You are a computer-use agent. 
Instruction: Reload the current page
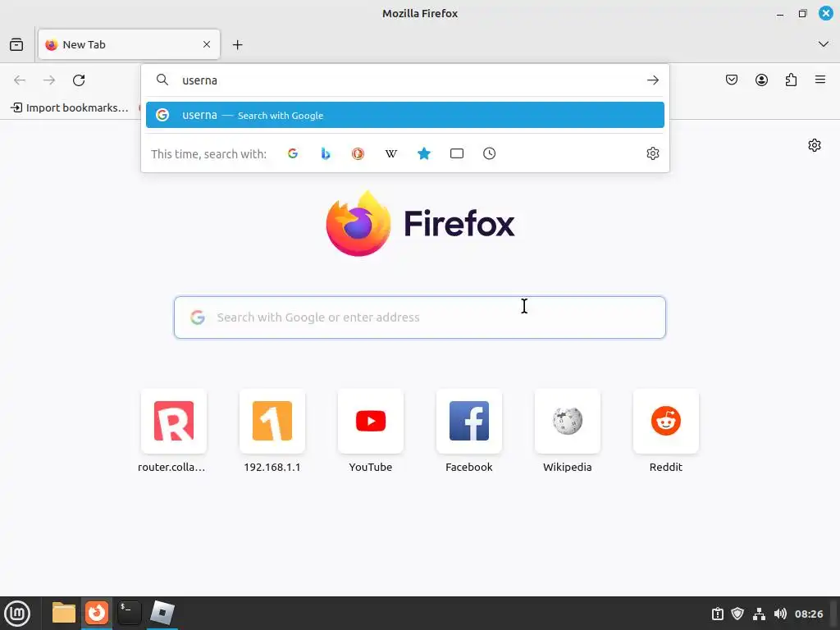79,80
